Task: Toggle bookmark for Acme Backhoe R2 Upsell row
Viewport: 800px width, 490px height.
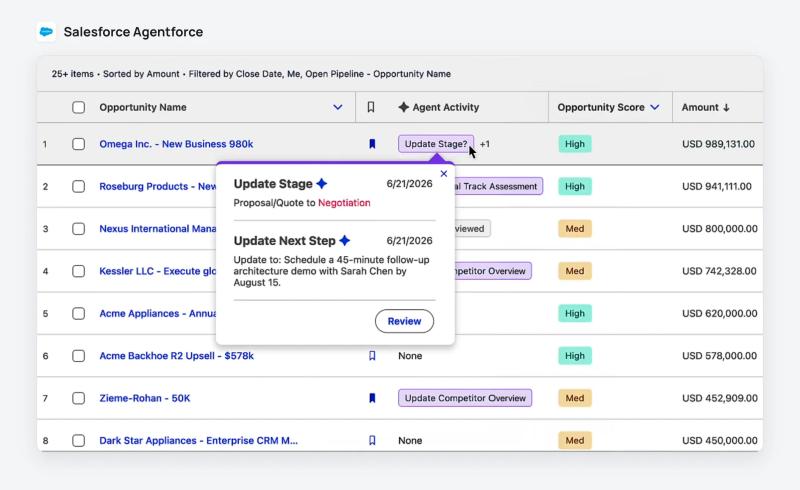Action: pyautogui.click(x=372, y=356)
